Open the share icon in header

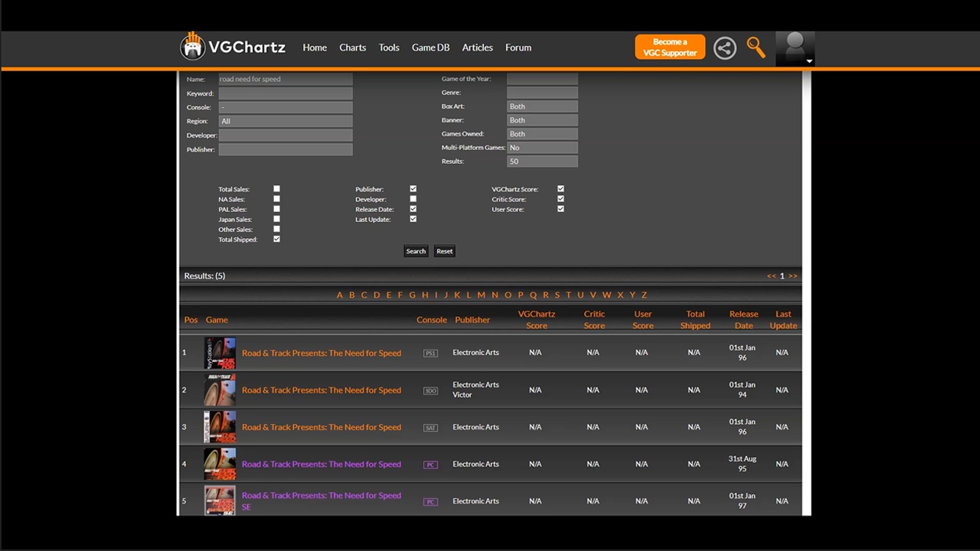click(x=724, y=47)
